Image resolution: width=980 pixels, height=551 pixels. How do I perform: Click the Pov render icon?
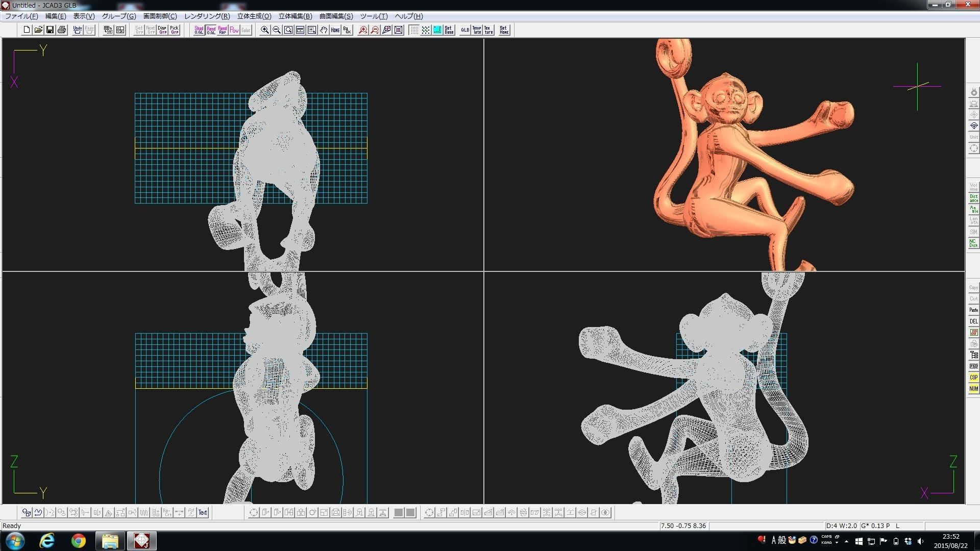pyautogui.click(x=234, y=30)
